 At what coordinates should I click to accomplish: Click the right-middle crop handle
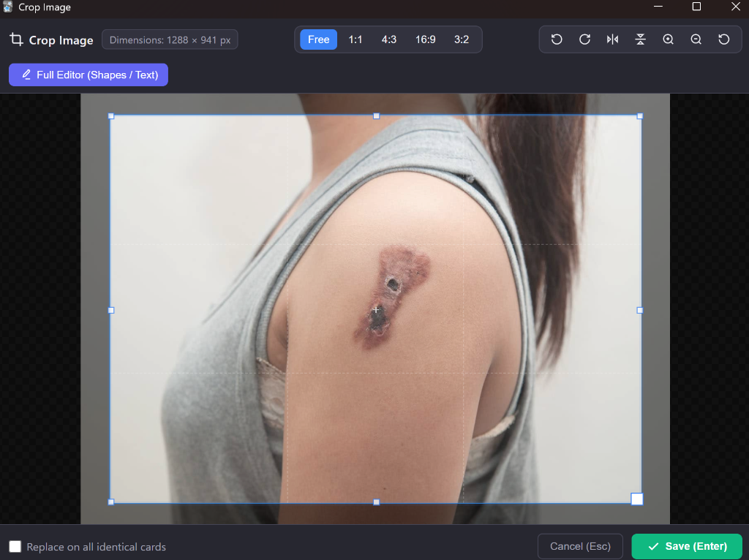(x=640, y=310)
